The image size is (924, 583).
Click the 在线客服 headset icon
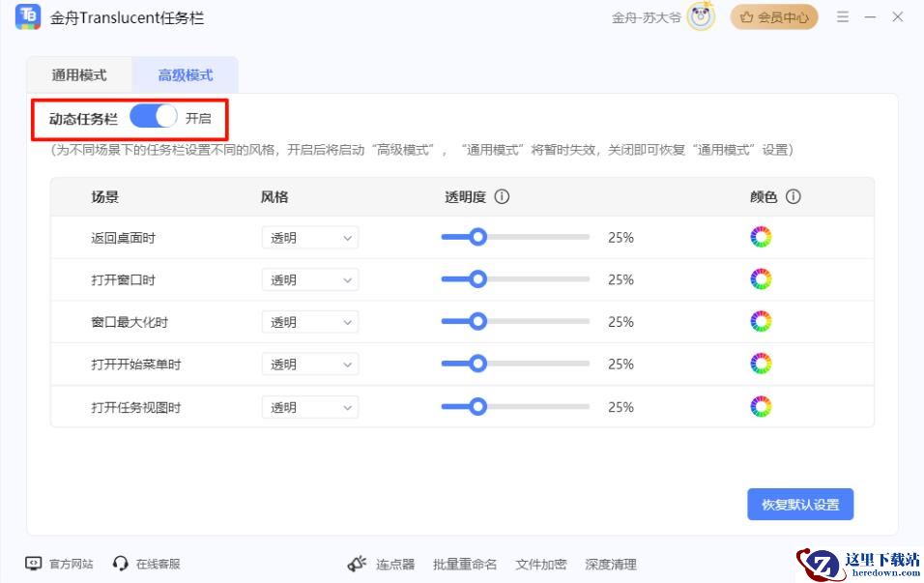point(120,564)
